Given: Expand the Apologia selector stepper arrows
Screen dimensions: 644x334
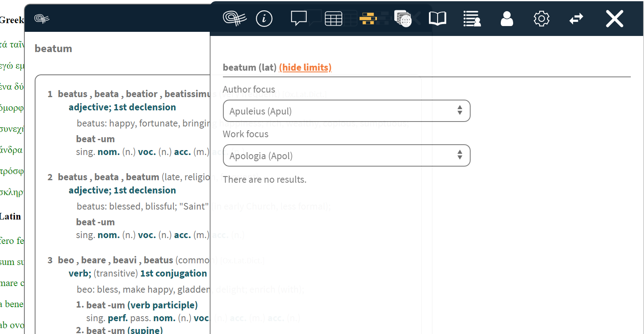Looking at the screenshot, I should coord(459,155).
